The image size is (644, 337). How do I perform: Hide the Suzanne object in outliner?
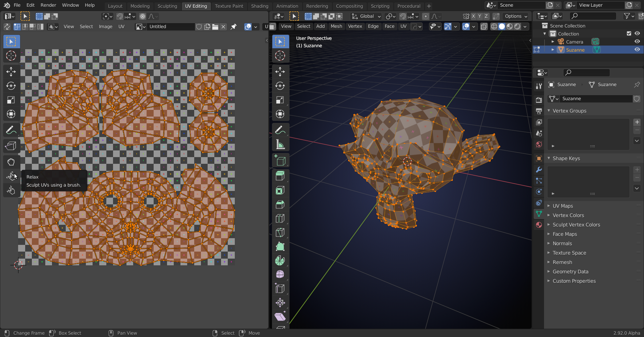click(x=637, y=50)
